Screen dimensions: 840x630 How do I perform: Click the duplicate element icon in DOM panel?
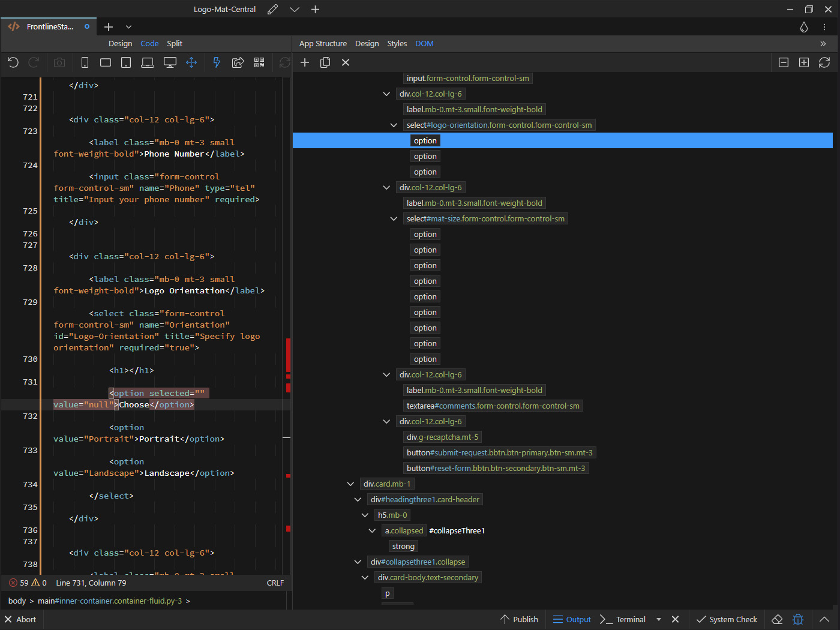coord(325,62)
